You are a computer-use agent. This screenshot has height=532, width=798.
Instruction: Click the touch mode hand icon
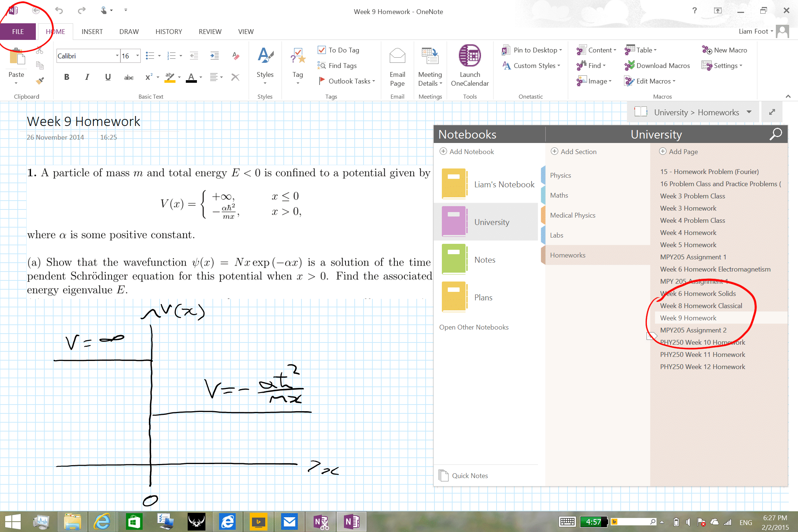(x=104, y=10)
